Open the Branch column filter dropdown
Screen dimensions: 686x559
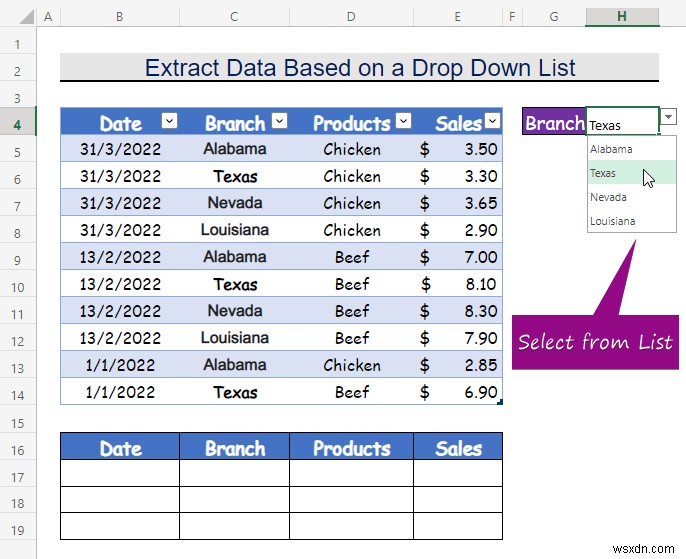(280, 120)
